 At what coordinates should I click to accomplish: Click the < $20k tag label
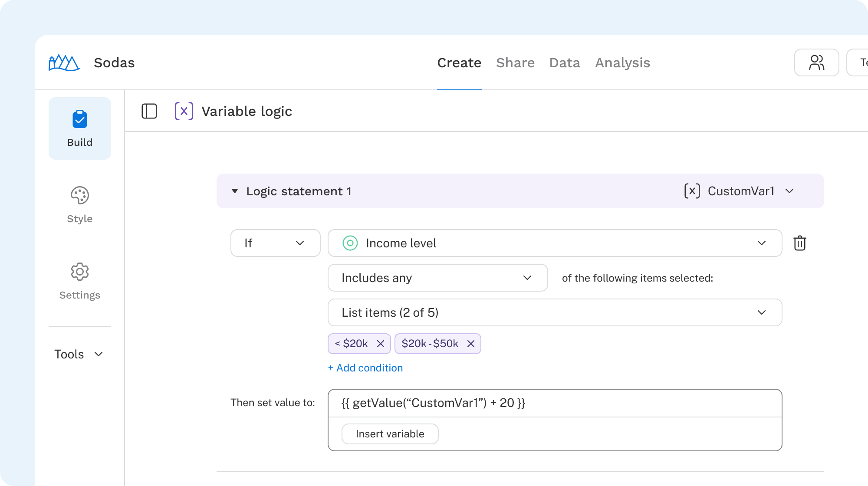351,344
